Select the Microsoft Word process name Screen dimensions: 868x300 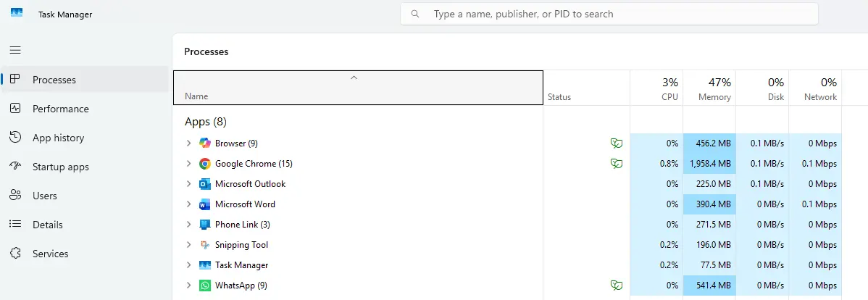coord(245,204)
